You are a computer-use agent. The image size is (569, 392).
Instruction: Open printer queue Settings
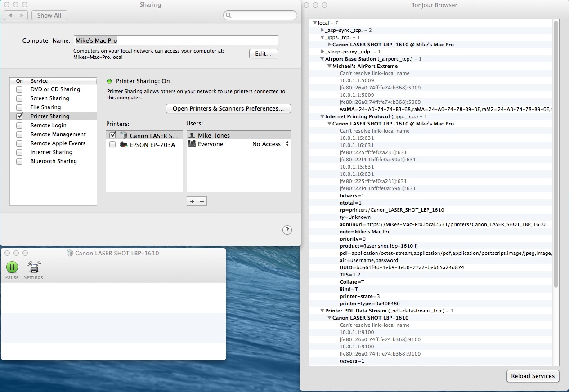click(x=34, y=267)
